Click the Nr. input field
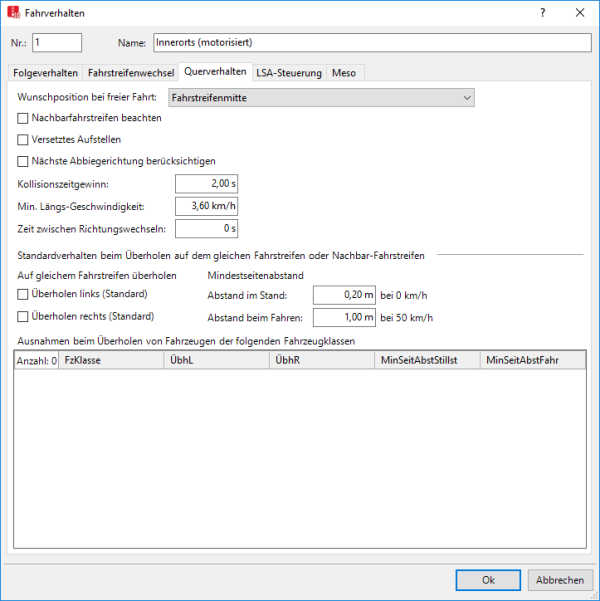The image size is (600, 601). coord(57,43)
